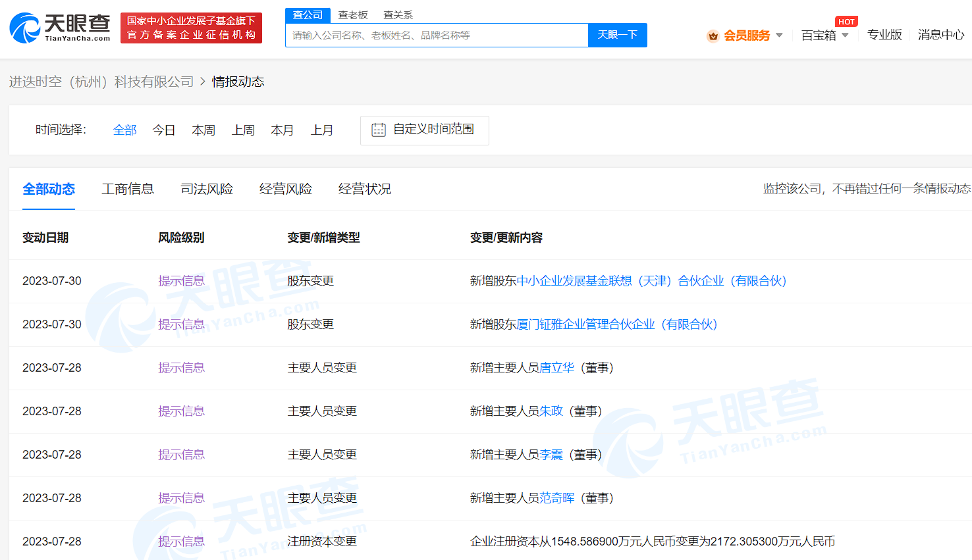Switch to the 经营风险 tab
The height and width of the screenshot is (560, 972).
coord(286,190)
